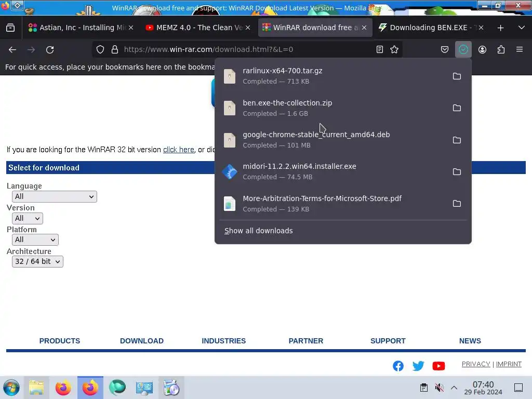The image size is (532, 399).
Task: Open the Architecture 32 / 64 bit dropdown
Action: [x=37, y=261]
